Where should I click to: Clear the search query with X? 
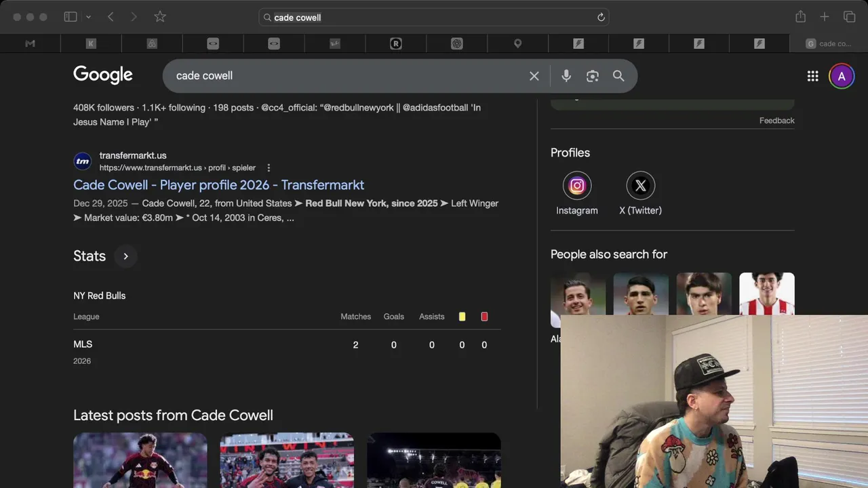pyautogui.click(x=534, y=76)
